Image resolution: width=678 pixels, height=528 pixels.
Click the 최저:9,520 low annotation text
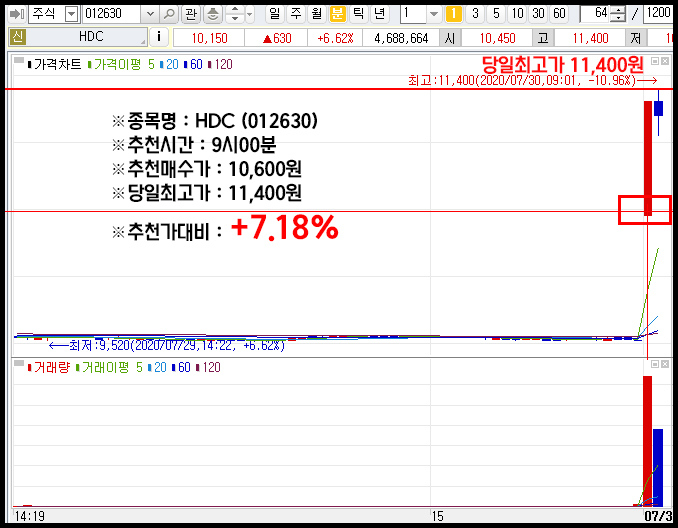[177, 346]
